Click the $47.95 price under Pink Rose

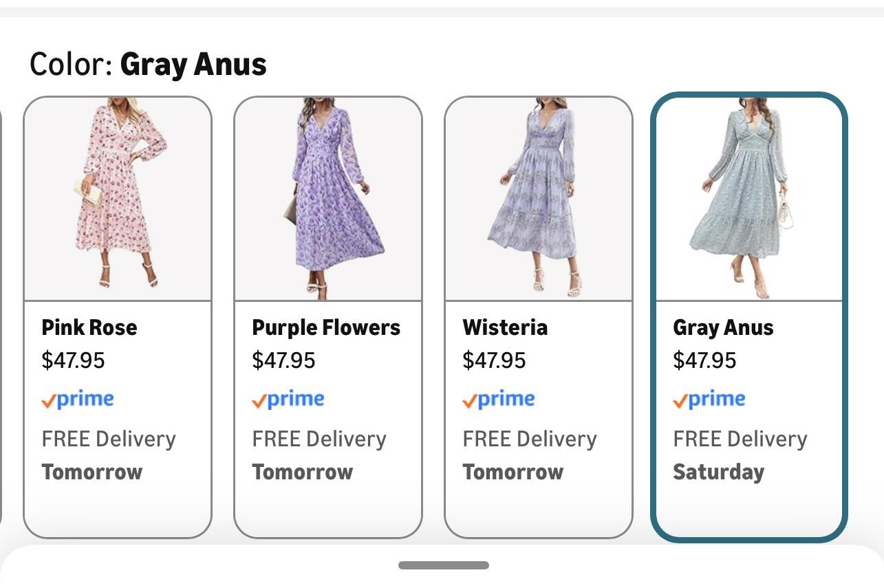[x=74, y=360]
